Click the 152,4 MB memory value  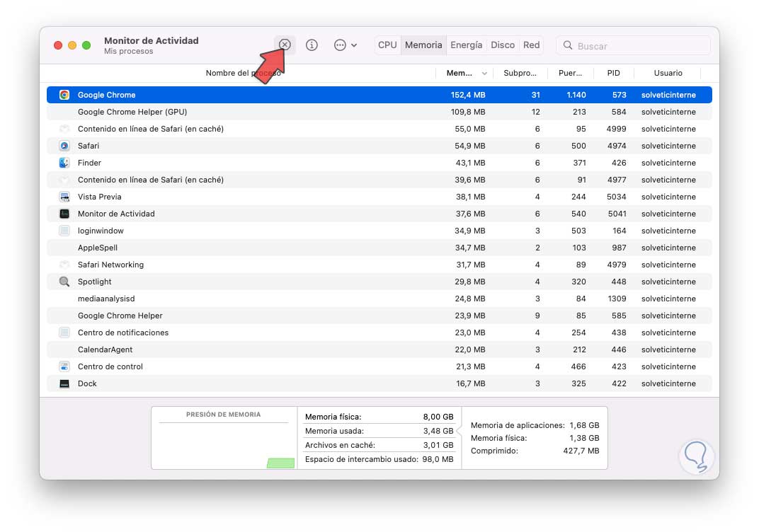coord(467,95)
